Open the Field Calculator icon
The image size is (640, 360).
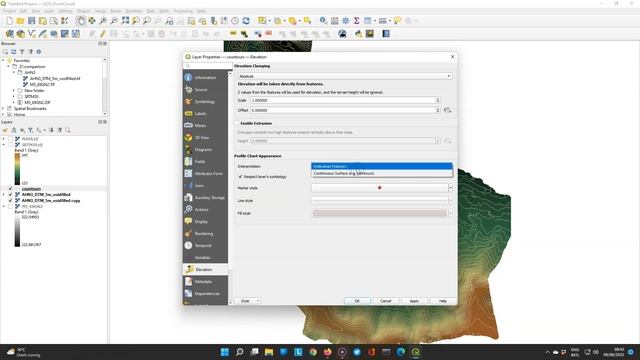pos(334,21)
